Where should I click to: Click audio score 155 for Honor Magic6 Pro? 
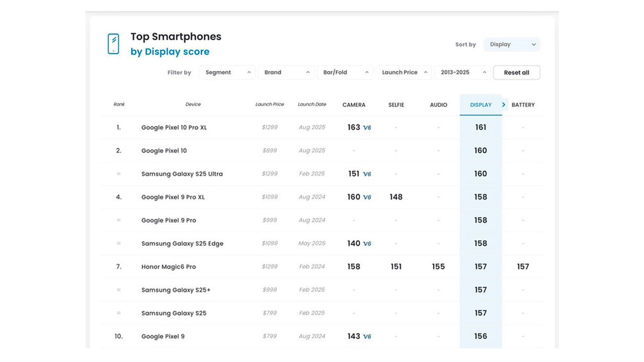click(438, 266)
